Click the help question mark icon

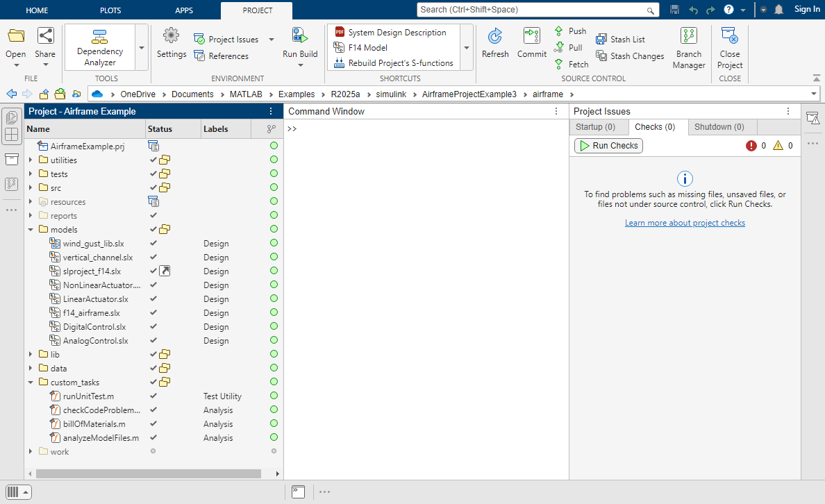(x=728, y=10)
